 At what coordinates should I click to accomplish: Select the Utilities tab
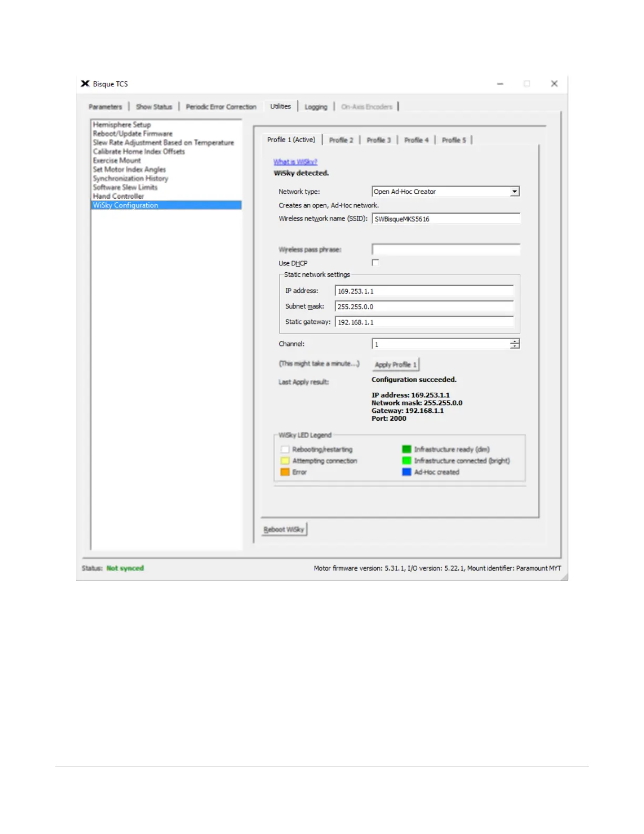[x=280, y=106]
